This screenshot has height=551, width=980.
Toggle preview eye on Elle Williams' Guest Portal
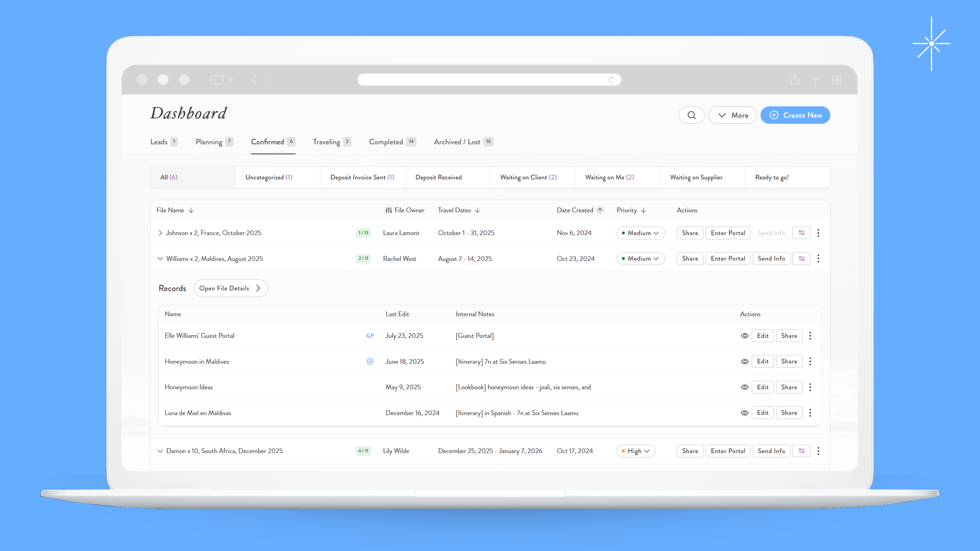point(744,335)
